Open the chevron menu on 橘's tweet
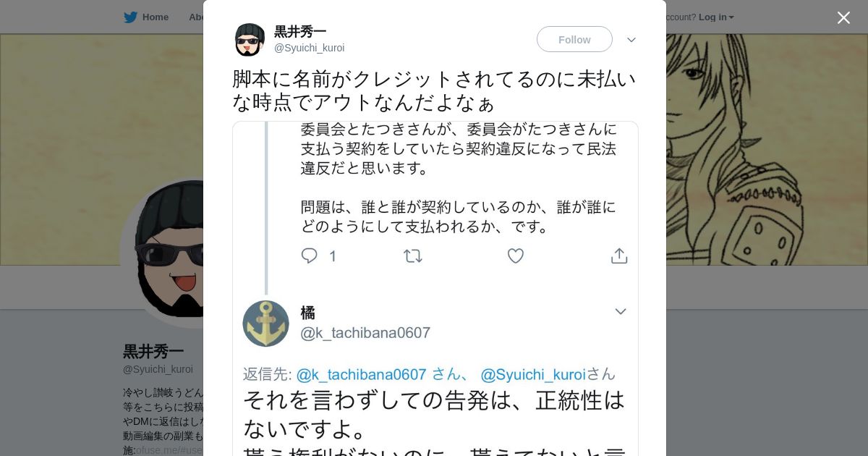The image size is (868, 456). coord(620,312)
